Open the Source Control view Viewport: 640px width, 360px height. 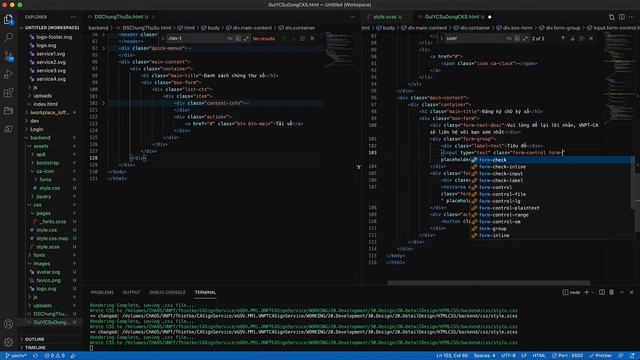point(9,56)
